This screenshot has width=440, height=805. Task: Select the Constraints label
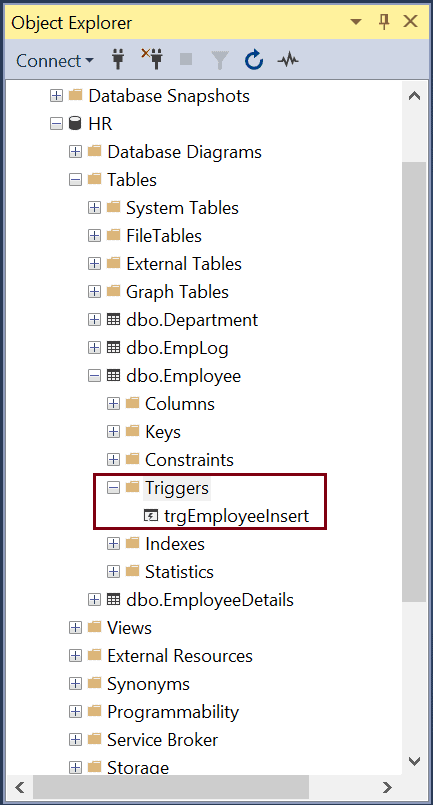click(x=189, y=459)
